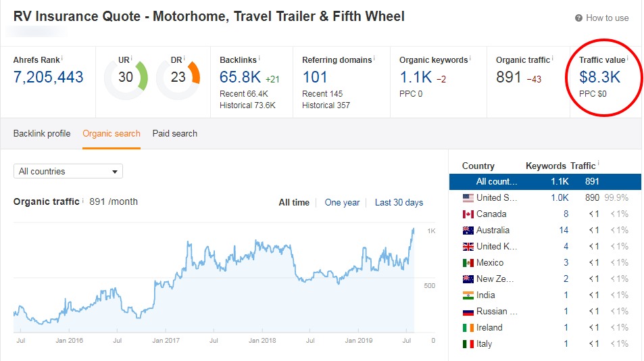Select the Ireland country row
Viewport: 644px width, 361px height.
click(x=545, y=328)
